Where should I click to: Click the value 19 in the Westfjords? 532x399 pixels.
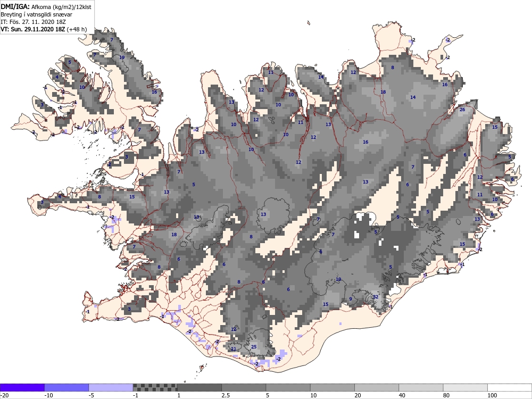[x=122, y=57]
